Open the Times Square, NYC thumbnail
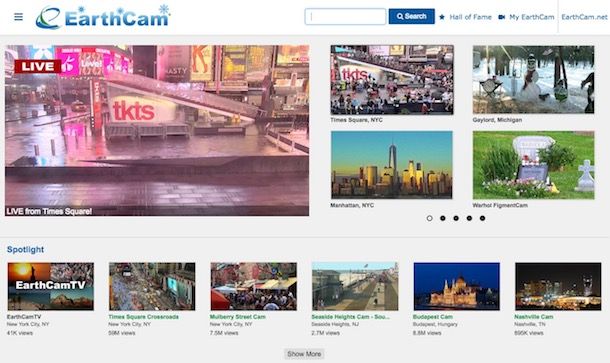This screenshot has height=363, width=610. [x=392, y=80]
